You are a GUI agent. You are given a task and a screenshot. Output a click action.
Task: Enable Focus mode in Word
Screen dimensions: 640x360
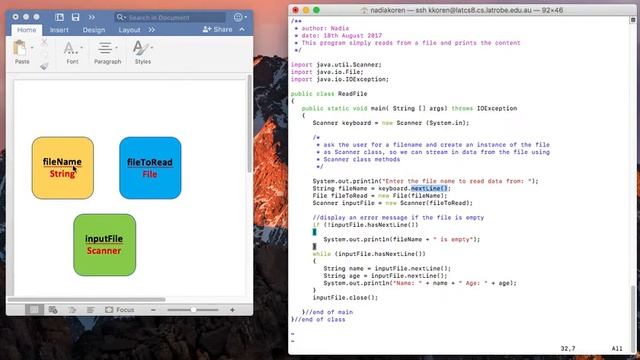[x=120, y=310]
